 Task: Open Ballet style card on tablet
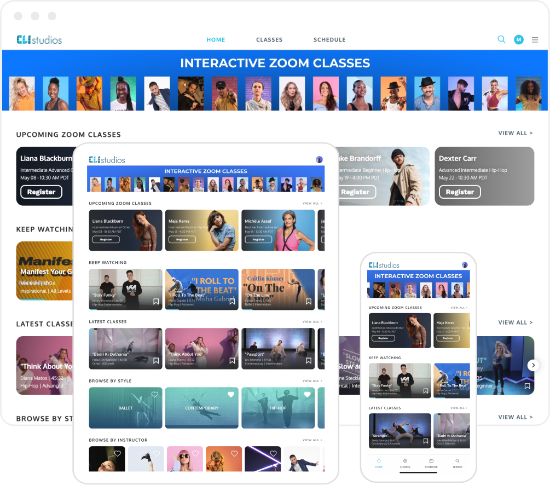[126, 408]
